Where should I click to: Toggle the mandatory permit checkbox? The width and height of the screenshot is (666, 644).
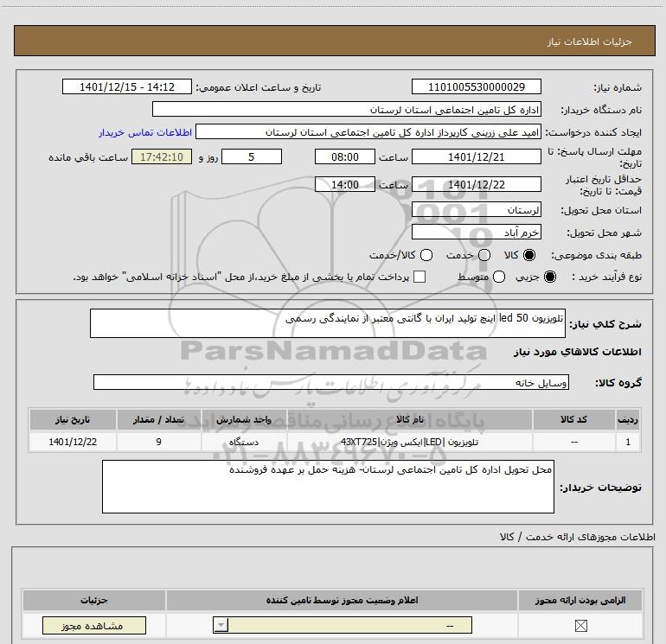(580, 625)
